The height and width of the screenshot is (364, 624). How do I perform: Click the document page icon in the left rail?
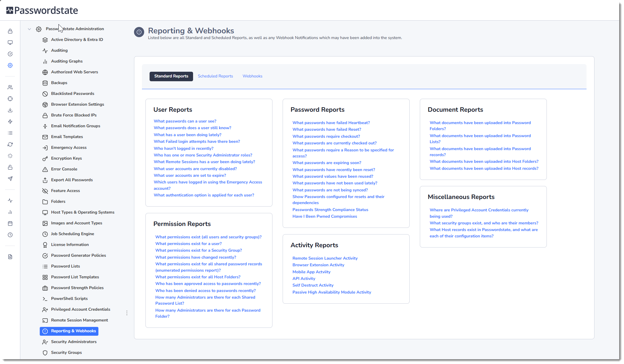point(10,257)
